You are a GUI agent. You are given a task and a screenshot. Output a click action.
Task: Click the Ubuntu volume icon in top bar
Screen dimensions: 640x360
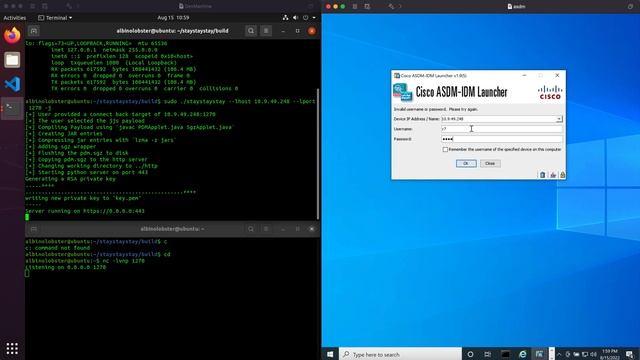click(x=296, y=18)
